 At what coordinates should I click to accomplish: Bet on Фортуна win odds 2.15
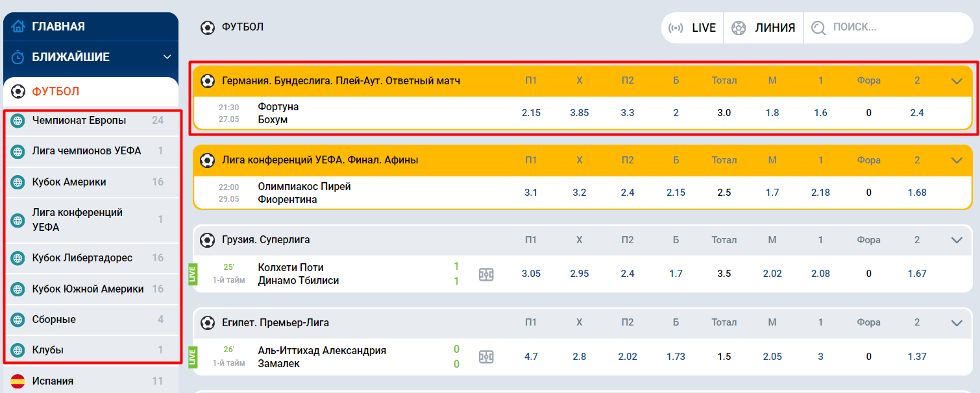click(x=531, y=113)
